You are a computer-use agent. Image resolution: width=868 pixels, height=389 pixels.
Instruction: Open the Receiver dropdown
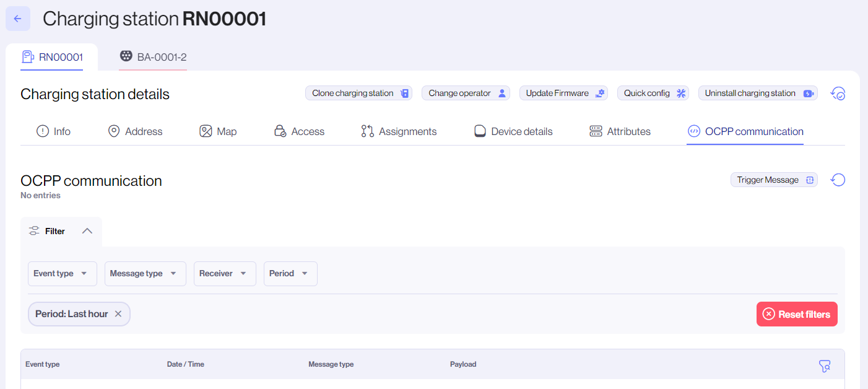click(225, 274)
